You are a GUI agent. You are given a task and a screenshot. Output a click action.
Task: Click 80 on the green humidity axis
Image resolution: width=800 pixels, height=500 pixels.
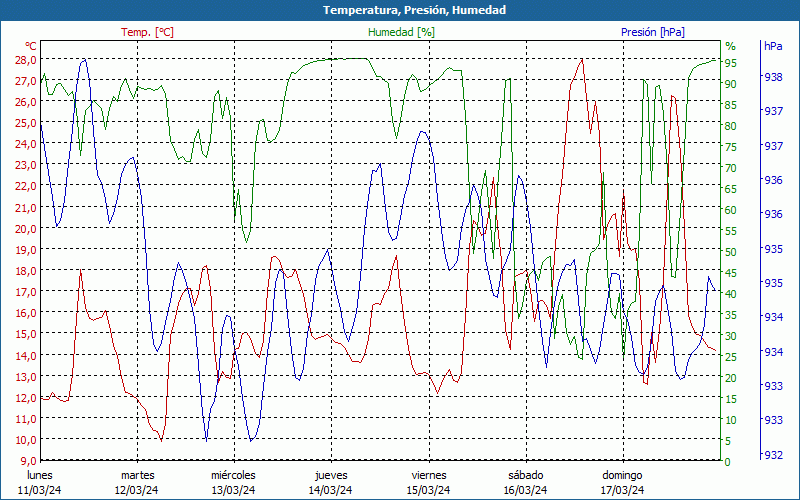coord(731,126)
